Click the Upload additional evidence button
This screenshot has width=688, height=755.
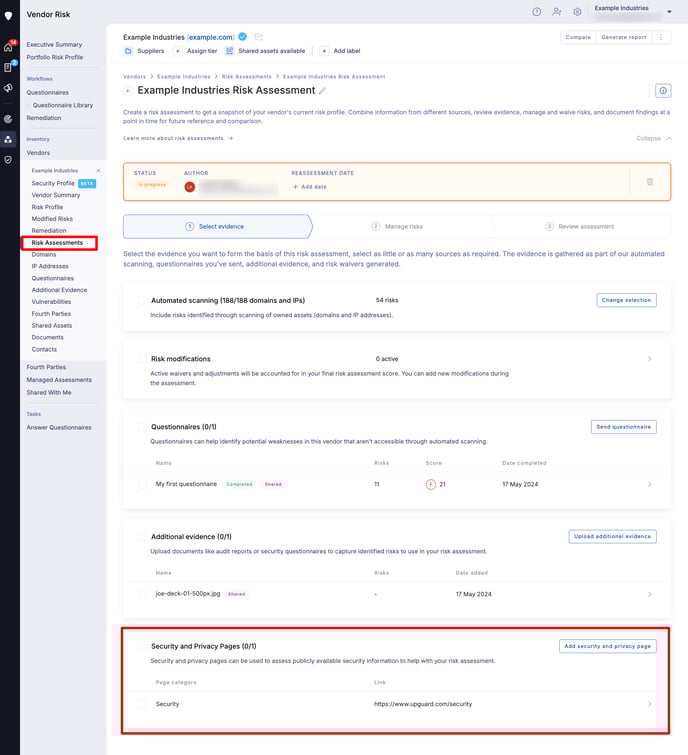[x=612, y=536]
